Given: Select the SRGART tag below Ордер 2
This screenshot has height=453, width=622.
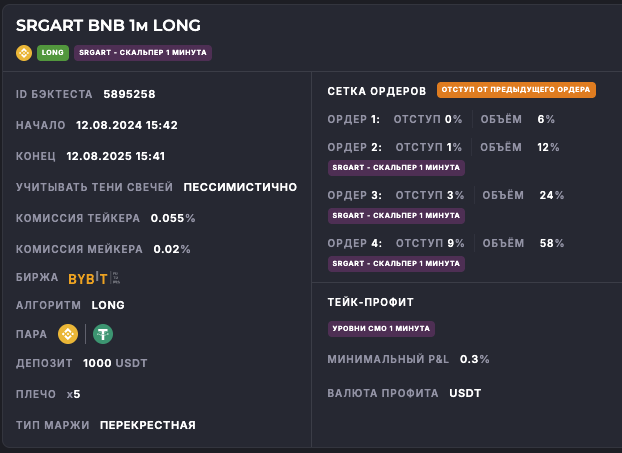Looking at the screenshot, I should [x=395, y=167].
